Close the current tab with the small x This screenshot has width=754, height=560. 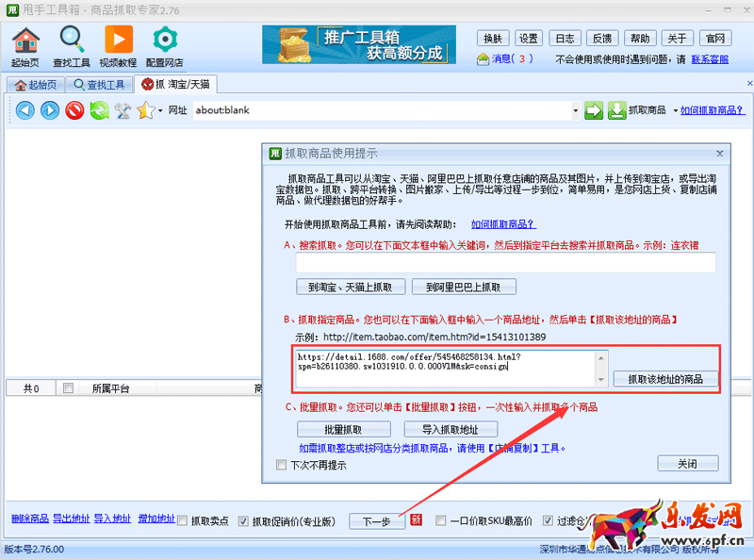(x=749, y=83)
